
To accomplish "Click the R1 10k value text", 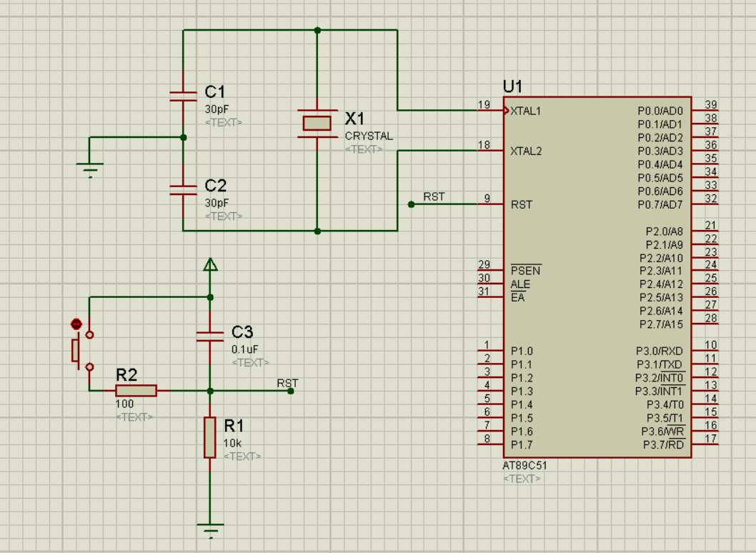I will point(232,442).
